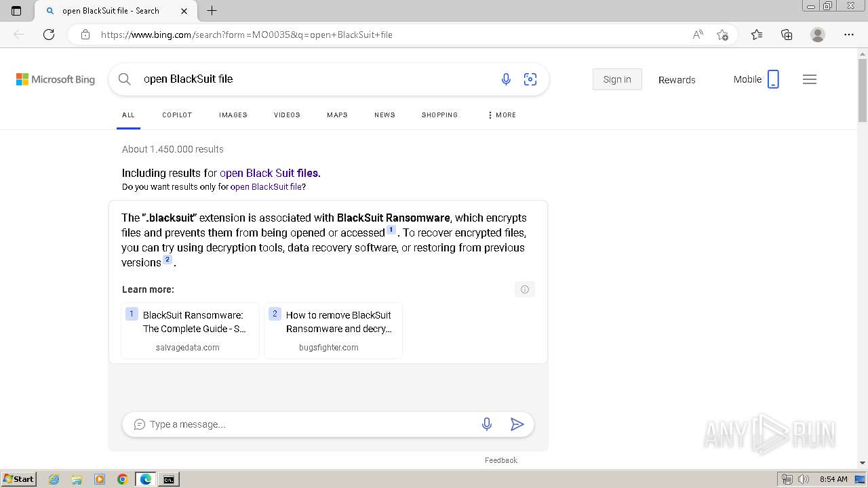Open File Explorer from taskbar
The image size is (868, 488).
[77, 479]
